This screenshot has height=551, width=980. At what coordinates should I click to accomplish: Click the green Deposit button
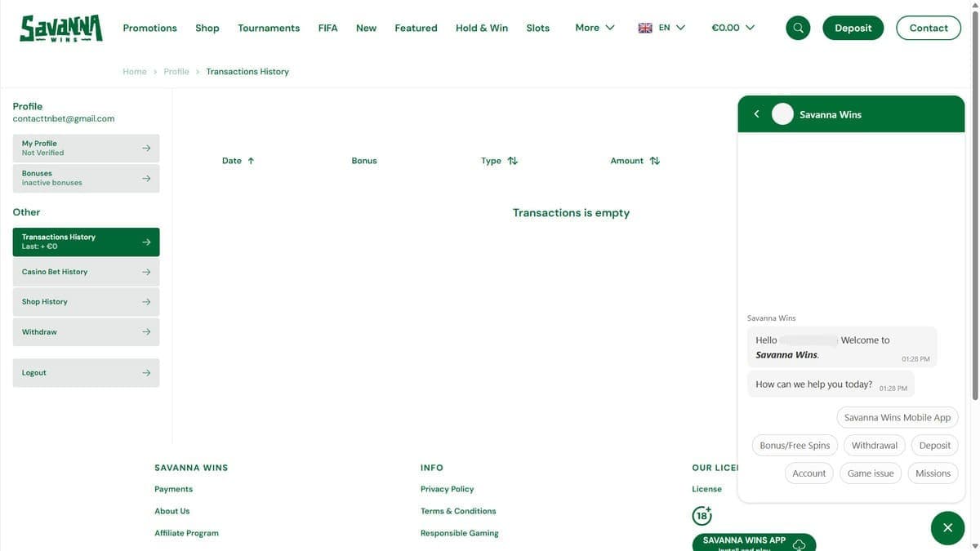tap(853, 28)
